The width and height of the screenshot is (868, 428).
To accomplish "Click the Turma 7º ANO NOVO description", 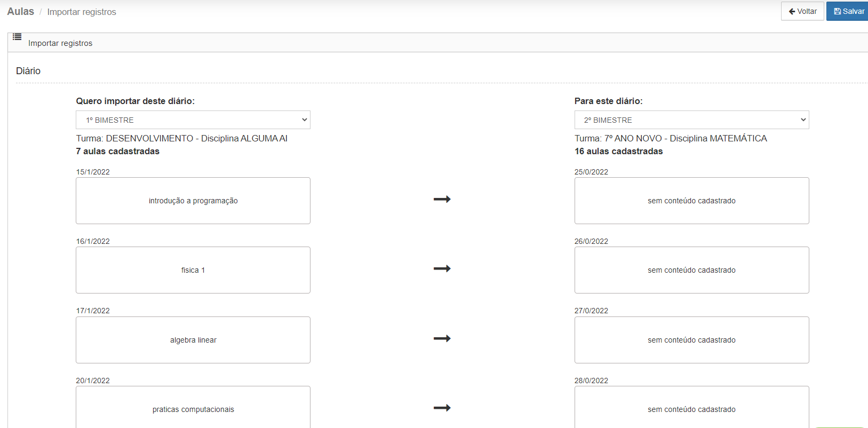I will click(x=671, y=138).
